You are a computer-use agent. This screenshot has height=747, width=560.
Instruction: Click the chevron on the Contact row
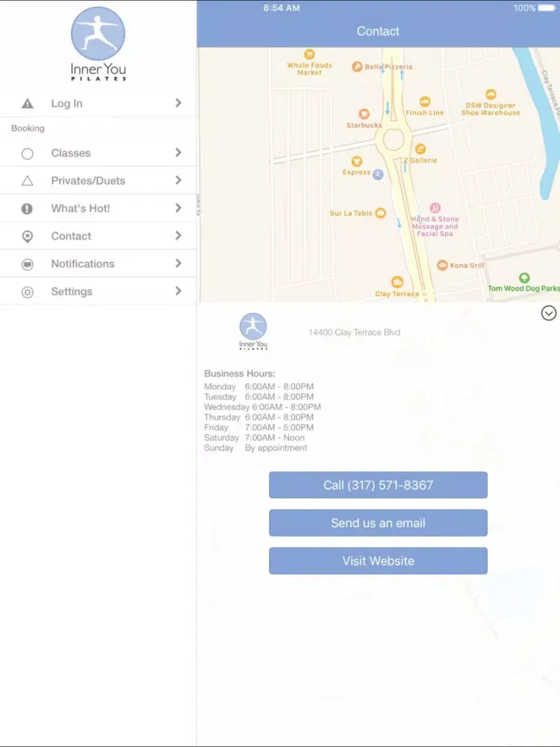click(x=178, y=235)
